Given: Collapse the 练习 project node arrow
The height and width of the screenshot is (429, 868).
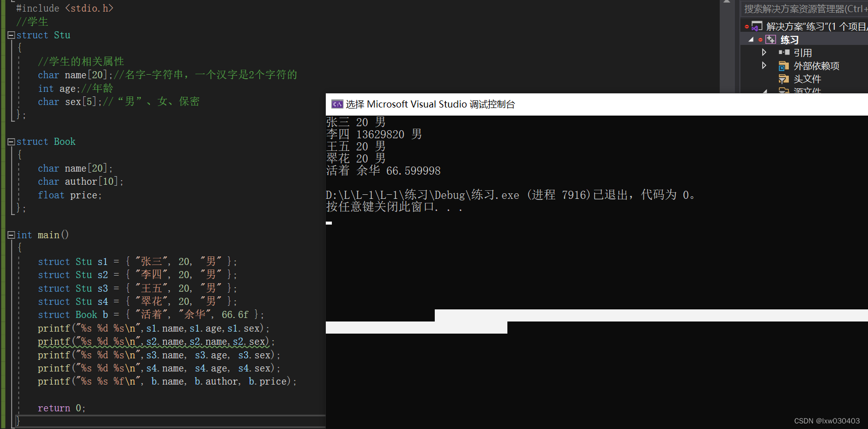Looking at the screenshot, I should [751, 39].
